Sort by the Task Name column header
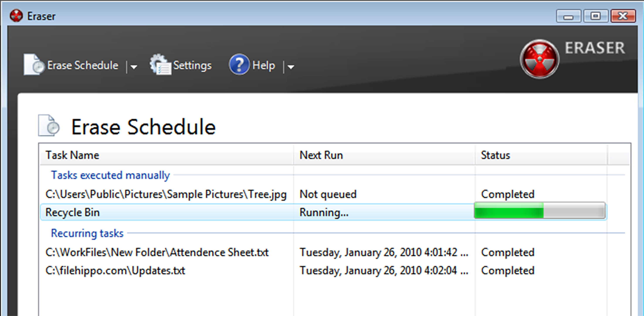644x316 pixels. tap(72, 155)
